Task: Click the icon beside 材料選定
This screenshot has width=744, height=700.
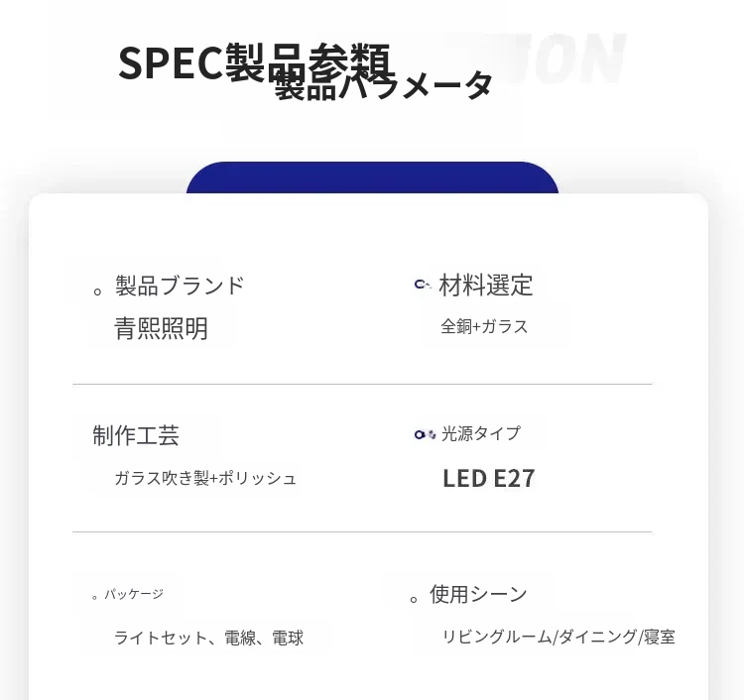Action: click(x=422, y=286)
